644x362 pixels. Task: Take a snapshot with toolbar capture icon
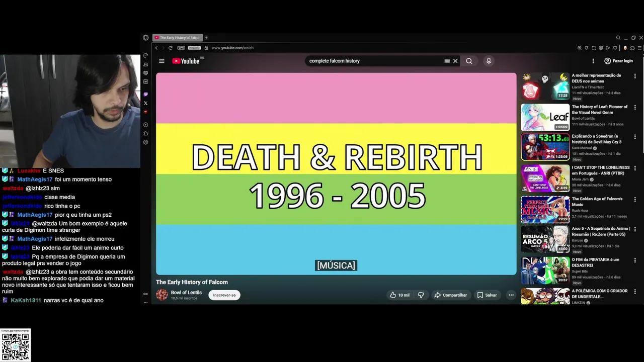(594, 48)
